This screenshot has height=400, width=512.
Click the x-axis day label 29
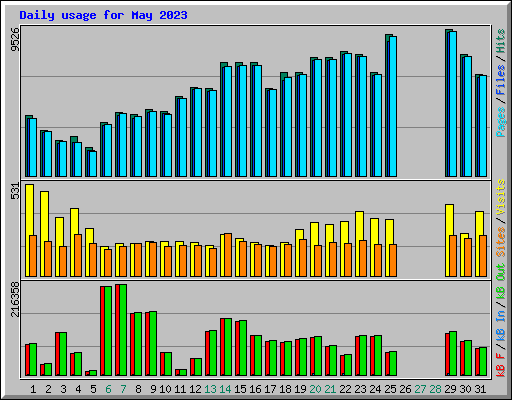(450, 389)
